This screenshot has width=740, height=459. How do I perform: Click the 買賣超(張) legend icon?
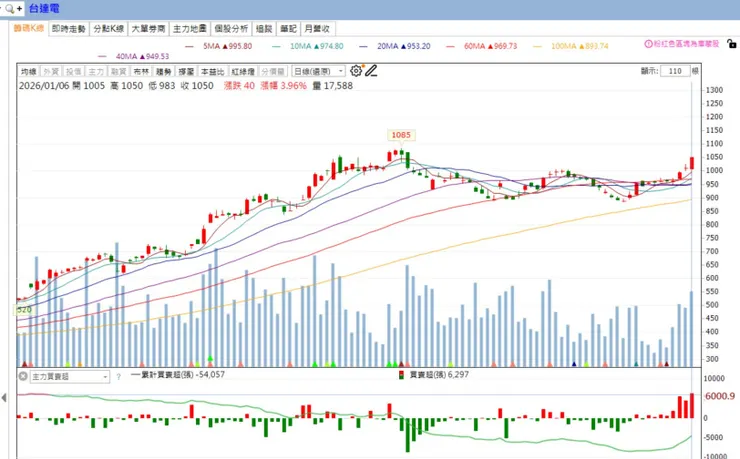401,375
